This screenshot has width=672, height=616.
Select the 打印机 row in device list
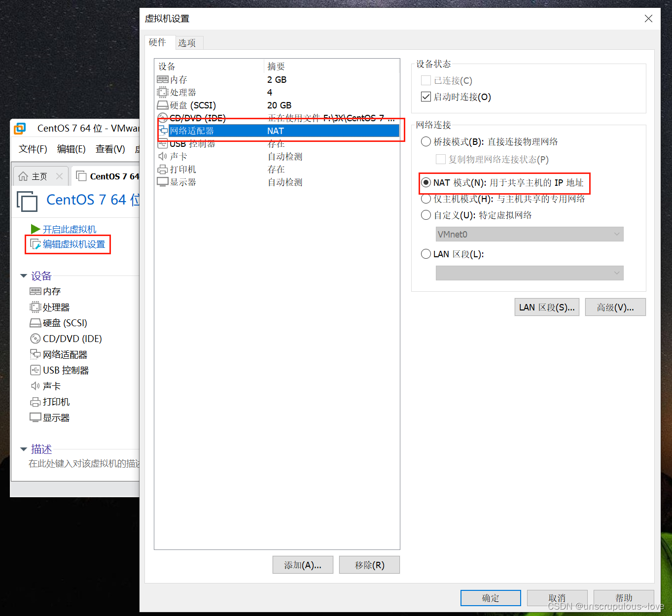coord(279,169)
